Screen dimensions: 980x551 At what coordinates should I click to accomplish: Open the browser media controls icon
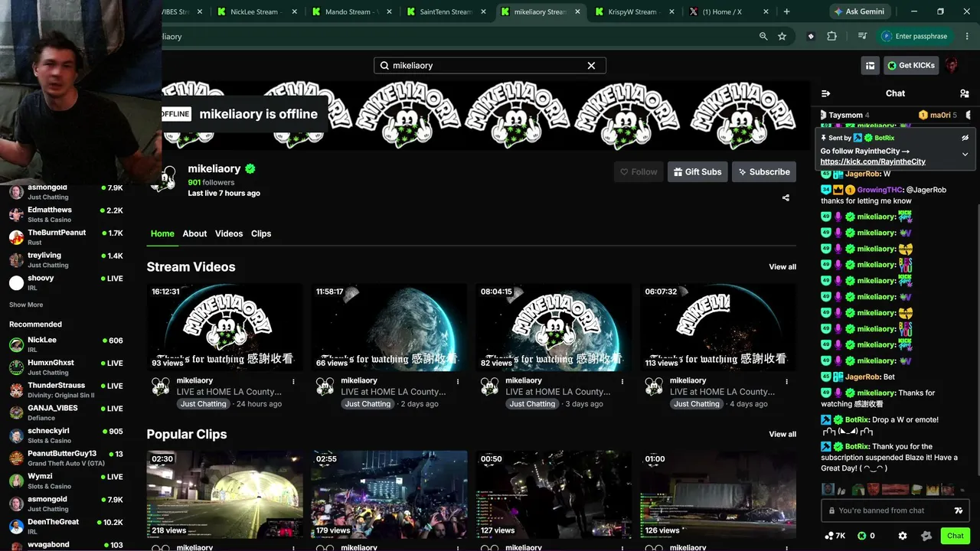(x=862, y=36)
